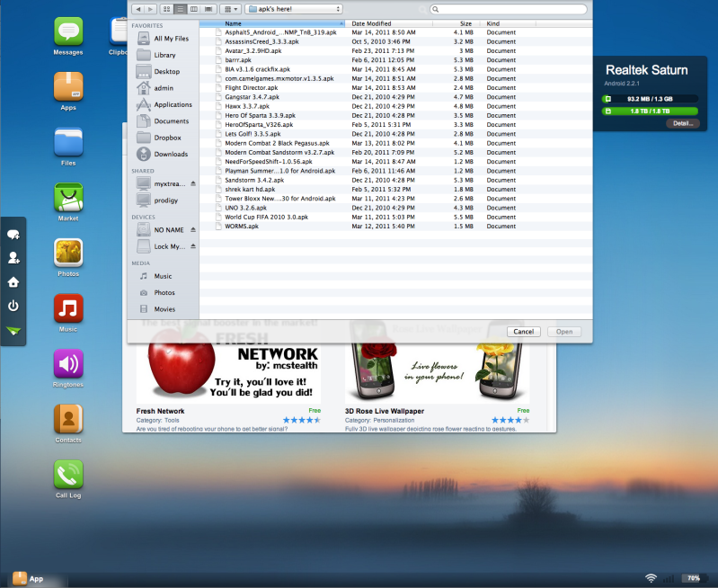Image resolution: width=718 pixels, height=588 pixels.
Task: Open 3D Rose Live Wallpaper title in Market
Action: 385,411
